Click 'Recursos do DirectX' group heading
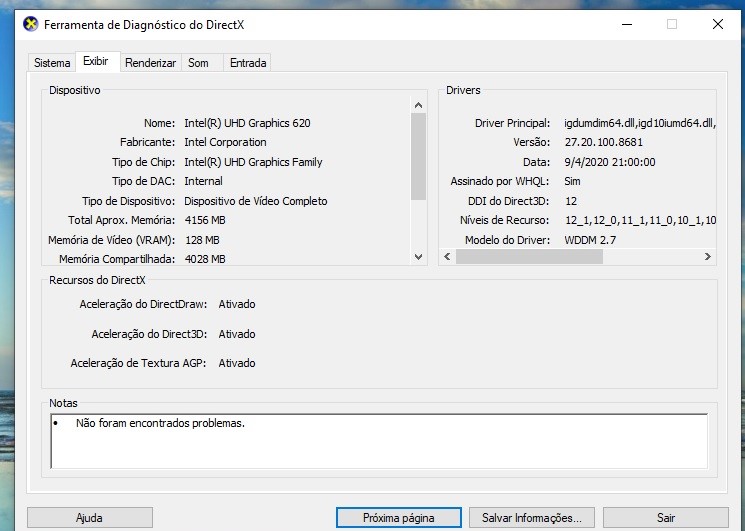The height and width of the screenshot is (531, 745). [x=97, y=280]
